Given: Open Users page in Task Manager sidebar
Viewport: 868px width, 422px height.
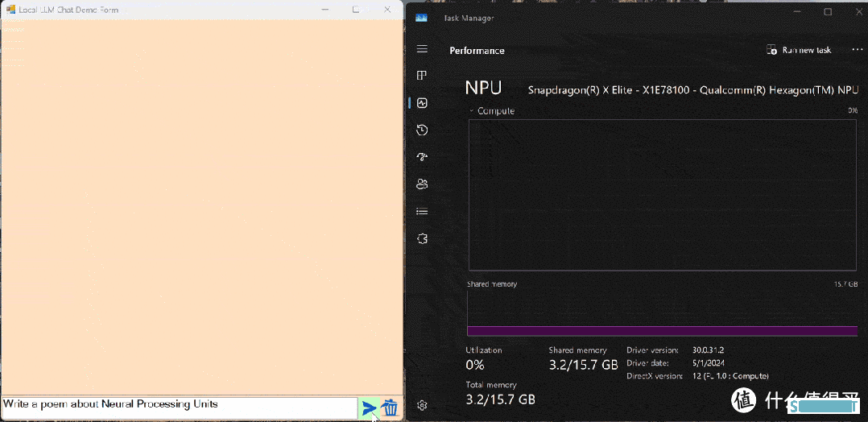Looking at the screenshot, I should pyautogui.click(x=422, y=184).
